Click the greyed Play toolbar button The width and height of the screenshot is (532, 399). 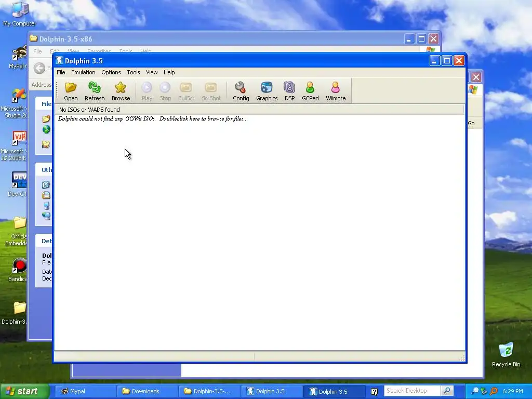[x=147, y=91]
